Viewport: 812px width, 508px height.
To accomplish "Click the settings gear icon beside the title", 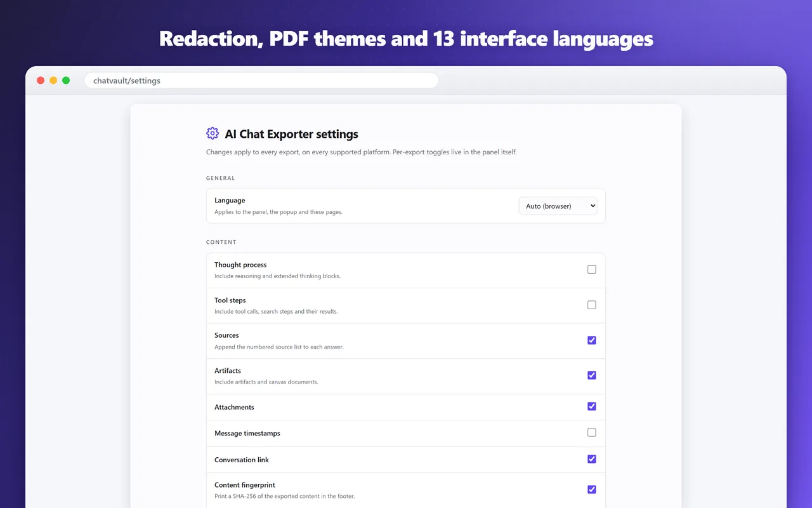I will point(213,133).
